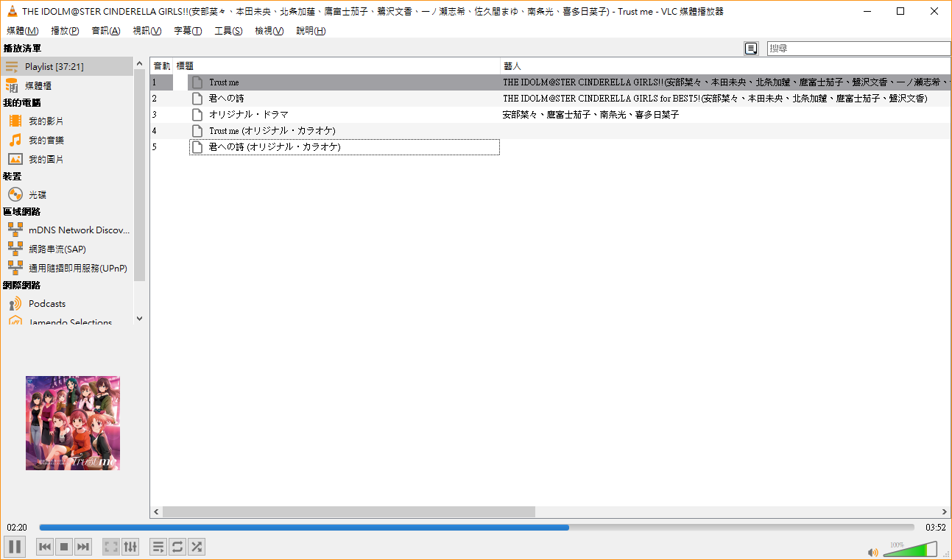Change playlist view mode icon
This screenshot has width=952, height=560.
click(x=751, y=49)
